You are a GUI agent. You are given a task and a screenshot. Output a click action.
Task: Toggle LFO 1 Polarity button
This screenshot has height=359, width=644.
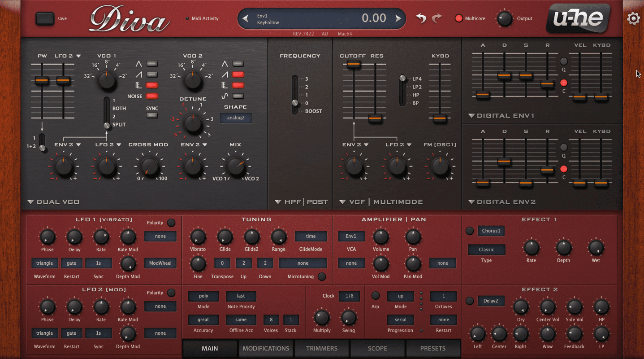pyautogui.click(x=171, y=223)
